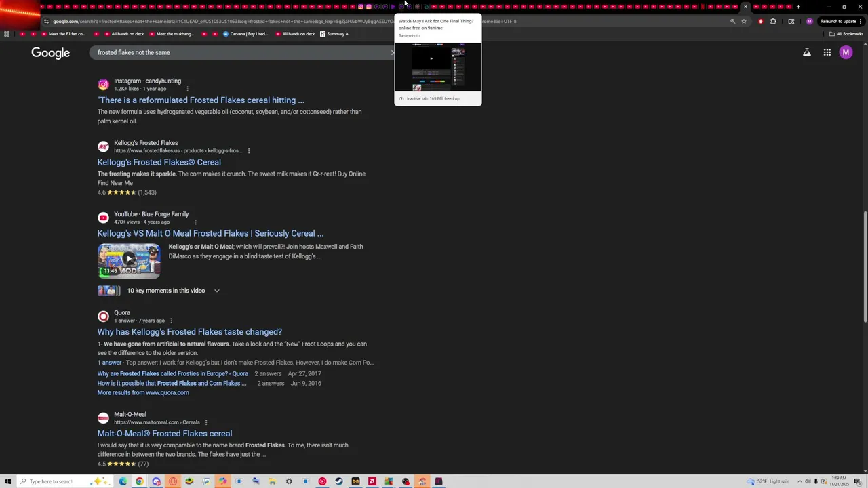Screen dimensions: 868x488
Task: Click the page's vertical scrollbar thumb
Action: click(865, 268)
